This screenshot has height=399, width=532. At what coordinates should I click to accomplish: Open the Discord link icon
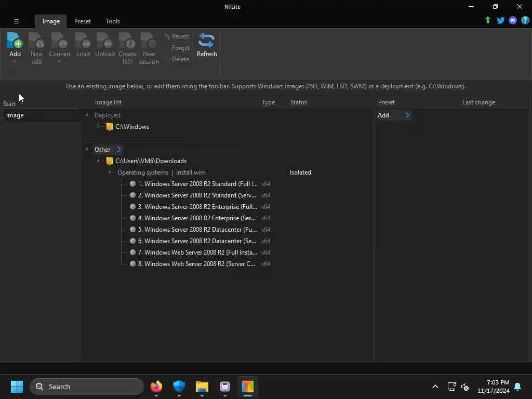coord(513,20)
